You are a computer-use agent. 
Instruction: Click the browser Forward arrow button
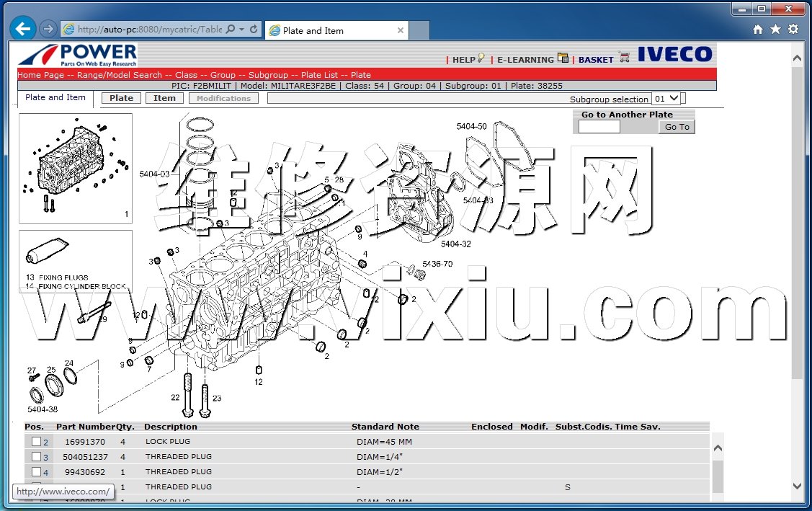click(48, 29)
